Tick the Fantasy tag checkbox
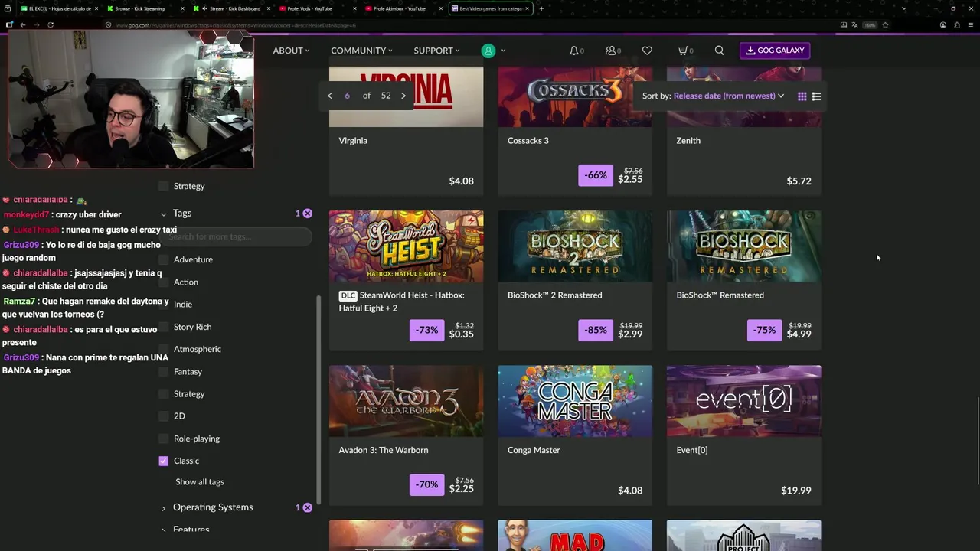The width and height of the screenshot is (980, 551). click(x=163, y=372)
